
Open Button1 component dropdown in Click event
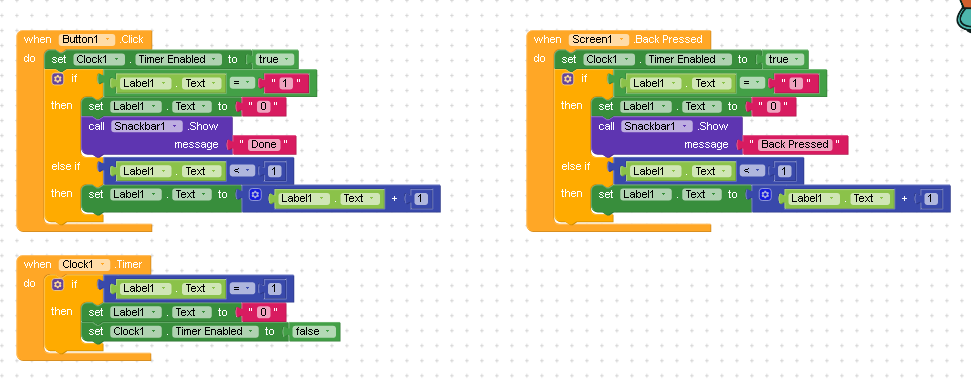tap(87, 39)
